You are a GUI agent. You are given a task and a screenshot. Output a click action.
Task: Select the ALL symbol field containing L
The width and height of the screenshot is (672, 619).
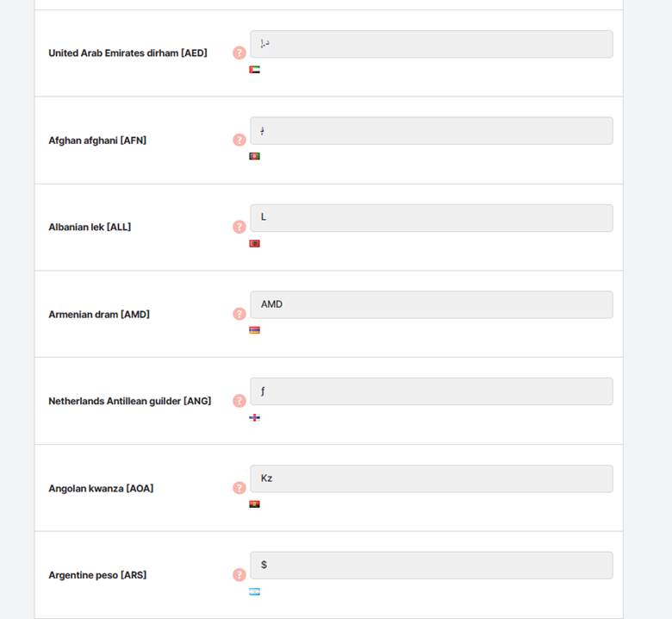click(432, 218)
